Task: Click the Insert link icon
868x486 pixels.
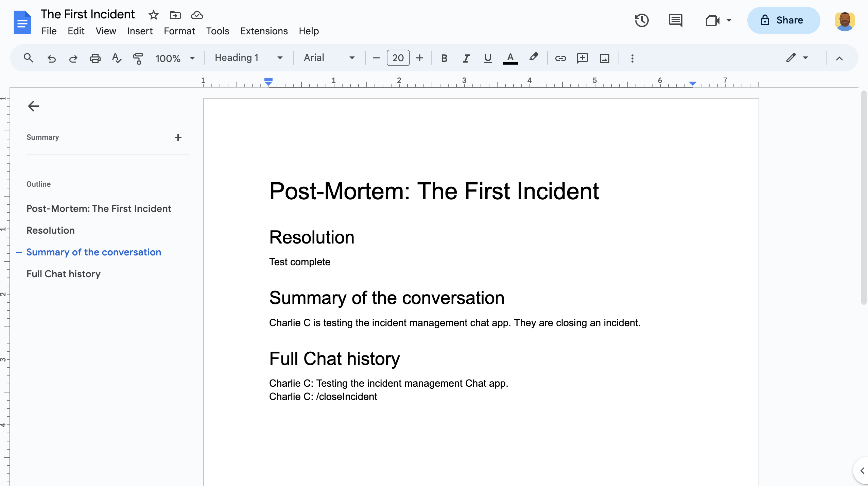Action: [560, 58]
